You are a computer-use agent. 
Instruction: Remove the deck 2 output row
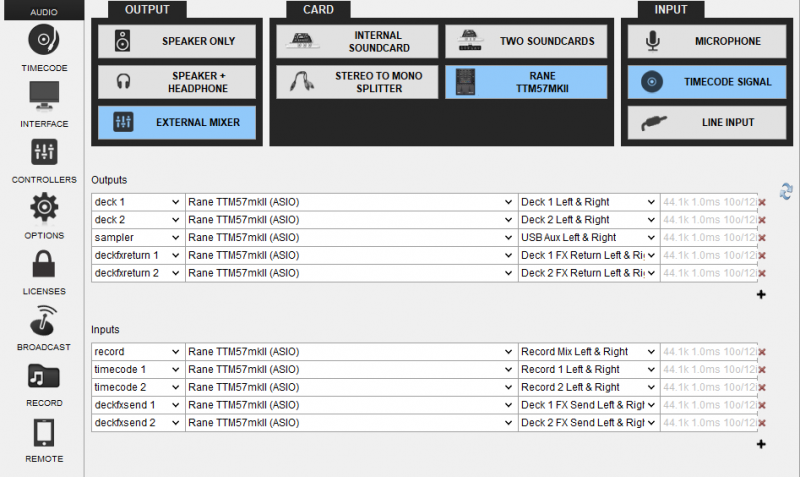tap(762, 220)
